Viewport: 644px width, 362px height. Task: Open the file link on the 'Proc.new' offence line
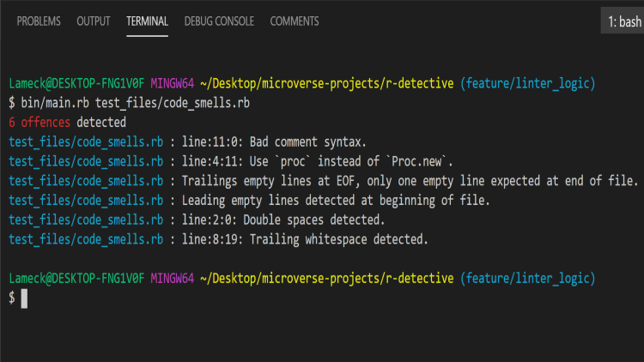pos(85,161)
